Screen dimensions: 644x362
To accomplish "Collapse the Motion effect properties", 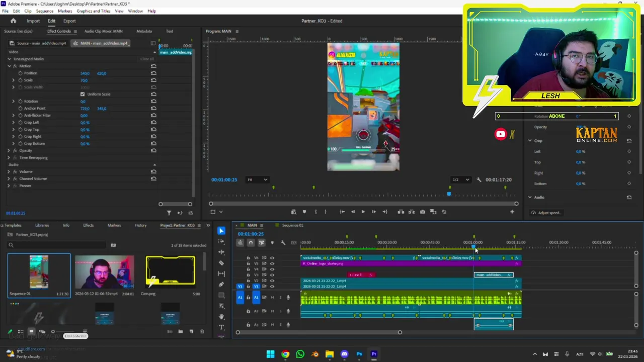I will [9, 66].
